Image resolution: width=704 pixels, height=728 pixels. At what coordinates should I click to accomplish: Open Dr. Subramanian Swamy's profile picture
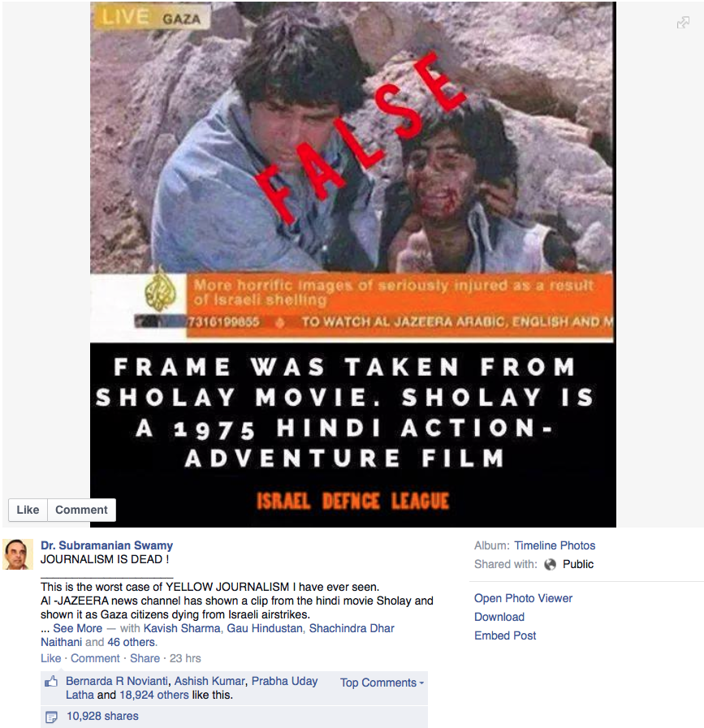point(18,554)
